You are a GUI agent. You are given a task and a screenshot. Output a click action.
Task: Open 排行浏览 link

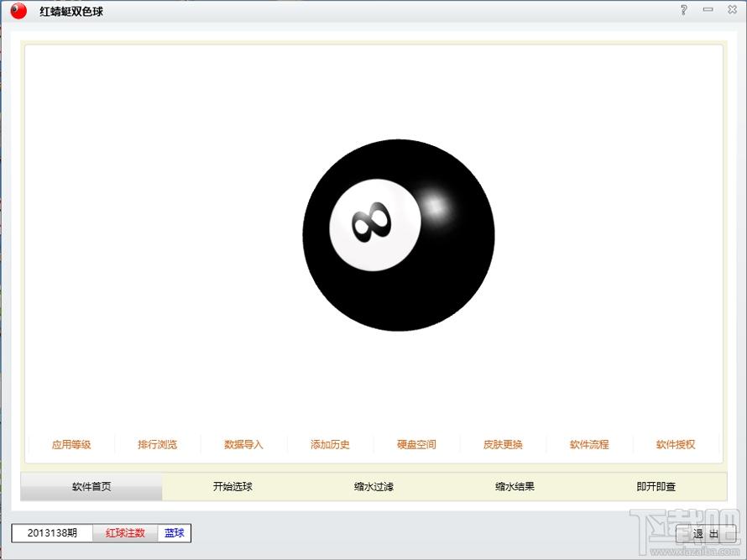pyautogui.click(x=157, y=445)
